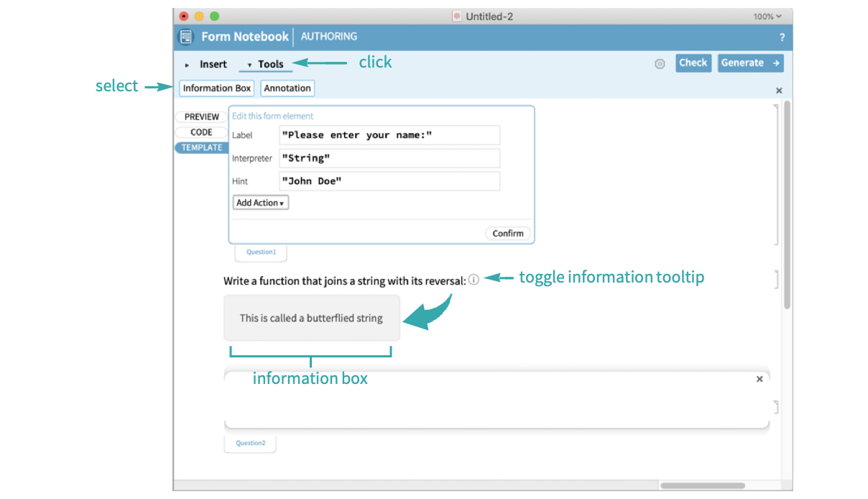868x499 pixels.
Task: Collapse the Tools section
Action: pyautogui.click(x=265, y=64)
